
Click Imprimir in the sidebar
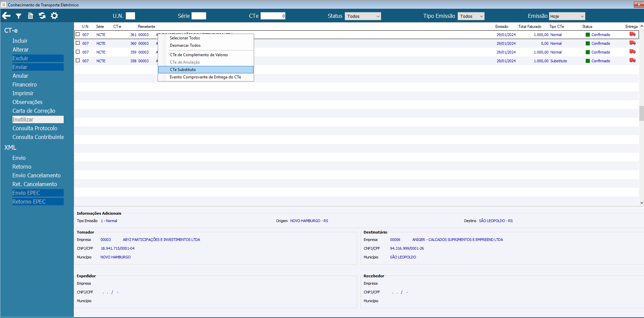pos(23,93)
